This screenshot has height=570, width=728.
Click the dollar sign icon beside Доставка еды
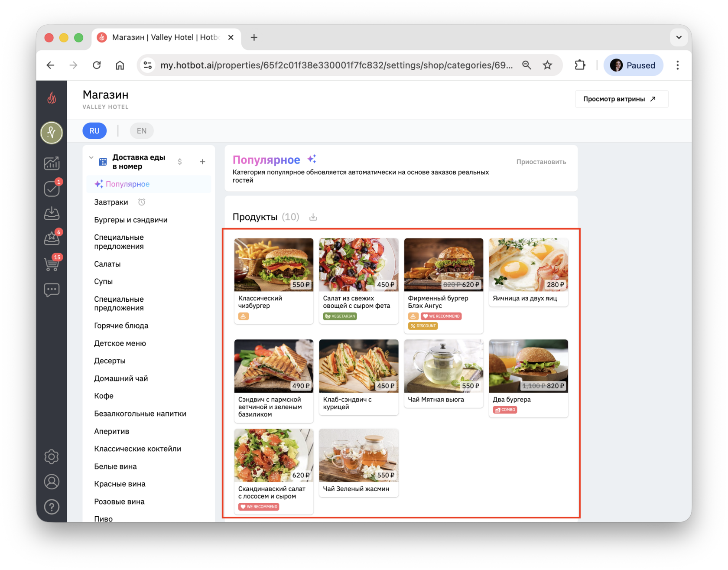point(180,162)
